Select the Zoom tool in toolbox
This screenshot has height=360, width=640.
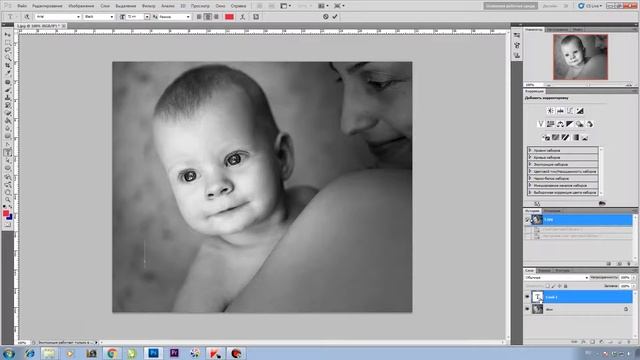click(8, 200)
